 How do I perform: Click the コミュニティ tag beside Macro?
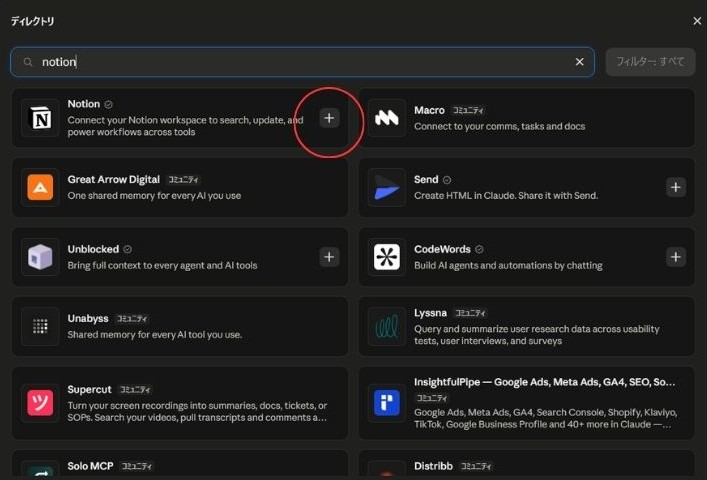point(468,110)
